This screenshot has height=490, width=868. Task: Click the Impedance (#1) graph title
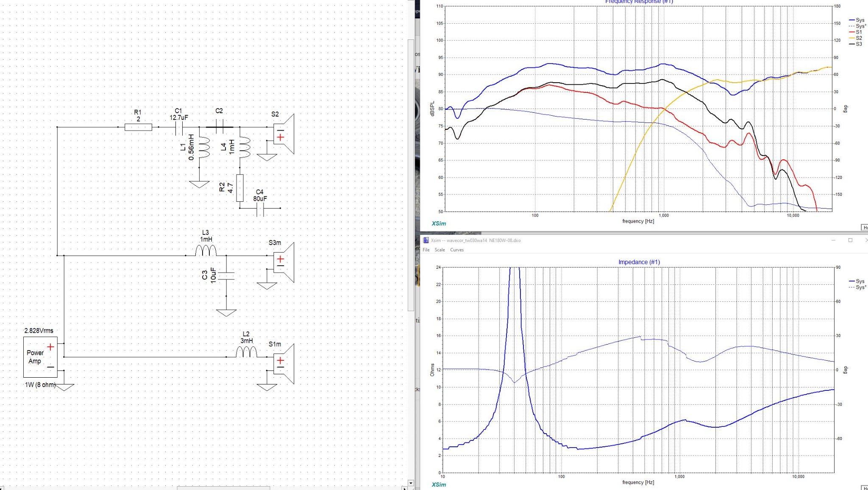639,262
